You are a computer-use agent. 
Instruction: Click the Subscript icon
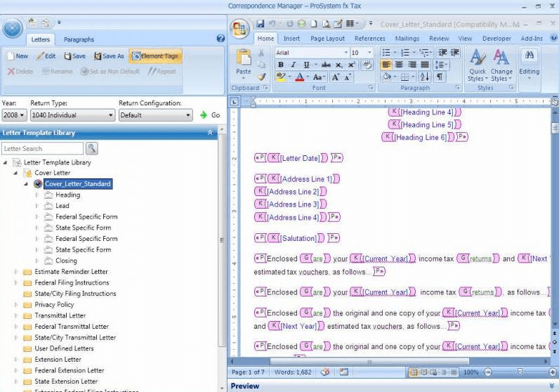pyautogui.click(x=339, y=65)
